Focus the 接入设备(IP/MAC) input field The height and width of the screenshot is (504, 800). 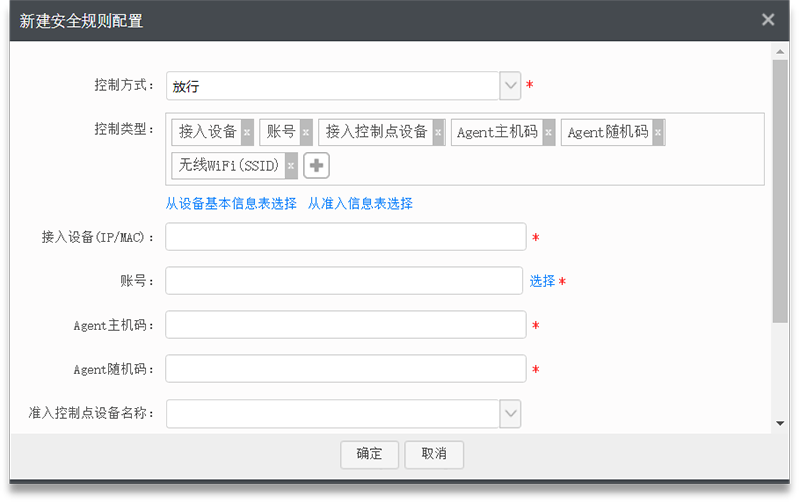click(x=345, y=237)
